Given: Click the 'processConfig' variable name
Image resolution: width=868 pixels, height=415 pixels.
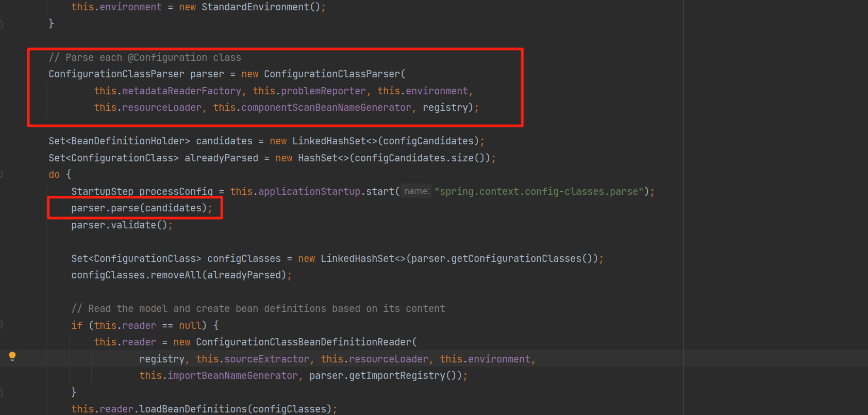Looking at the screenshot, I should click(176, 192).
